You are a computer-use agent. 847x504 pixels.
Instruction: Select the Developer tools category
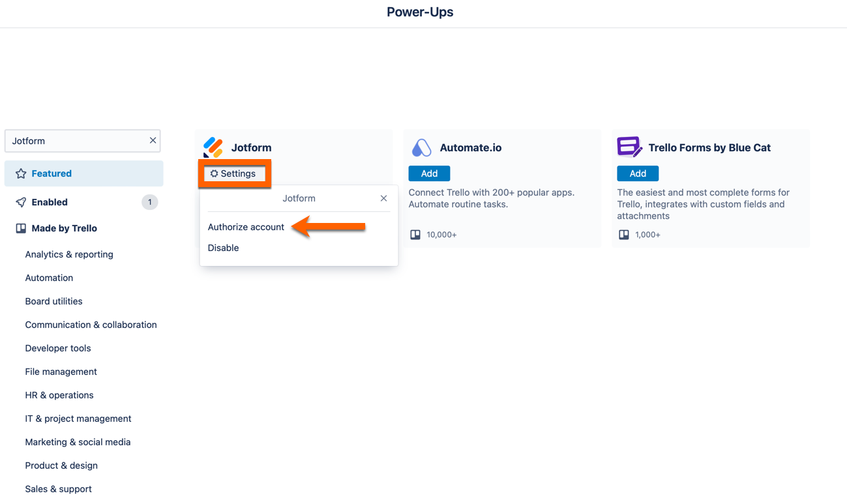click(x=58, y=348)
